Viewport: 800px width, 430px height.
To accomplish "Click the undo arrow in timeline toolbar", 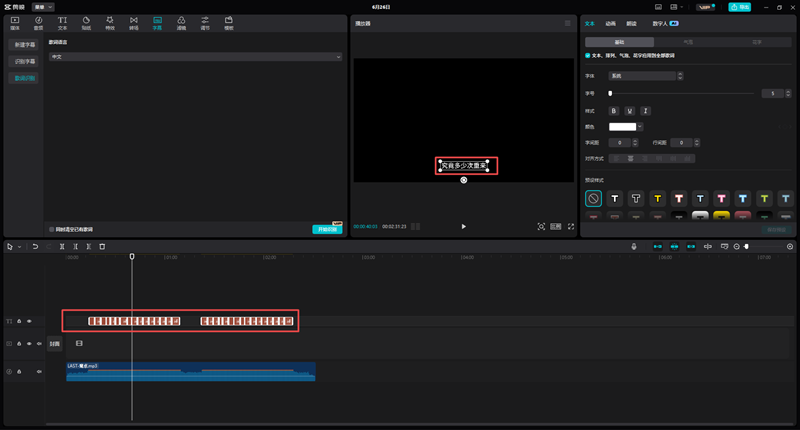I will (x=35, y=246).
